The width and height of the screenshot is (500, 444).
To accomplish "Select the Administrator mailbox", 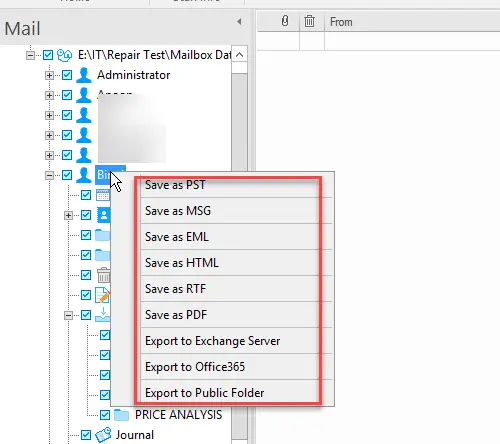I will click(134, 75).
